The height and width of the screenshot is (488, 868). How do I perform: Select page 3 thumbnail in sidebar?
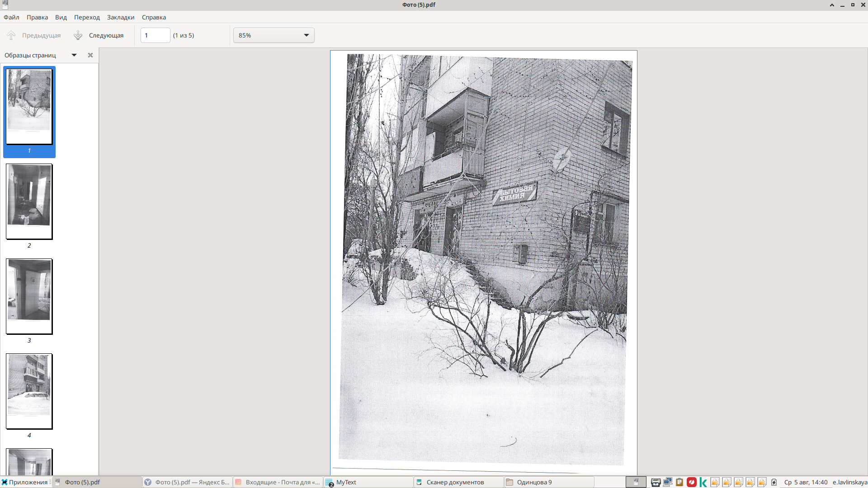pos(29,296)
